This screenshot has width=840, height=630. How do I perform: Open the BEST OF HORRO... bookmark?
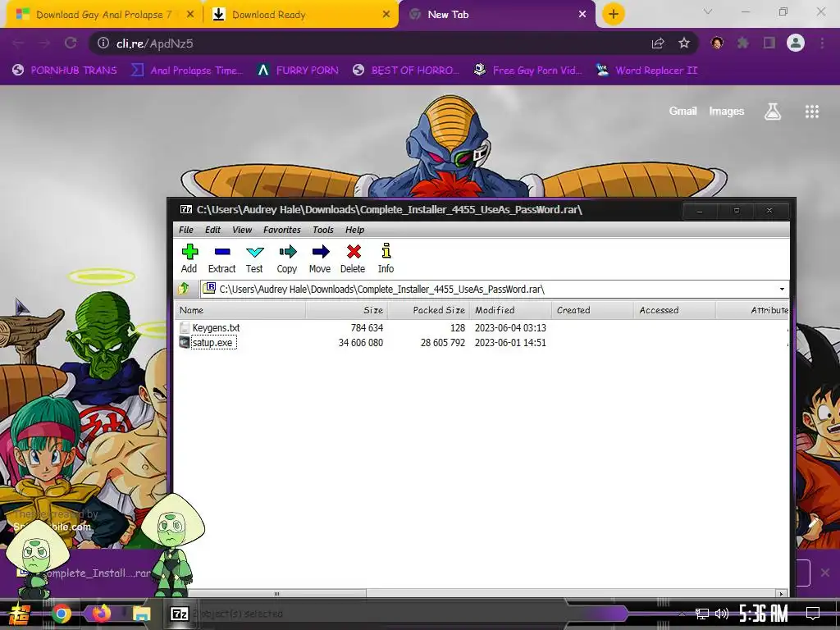click(x=406, y=71)
